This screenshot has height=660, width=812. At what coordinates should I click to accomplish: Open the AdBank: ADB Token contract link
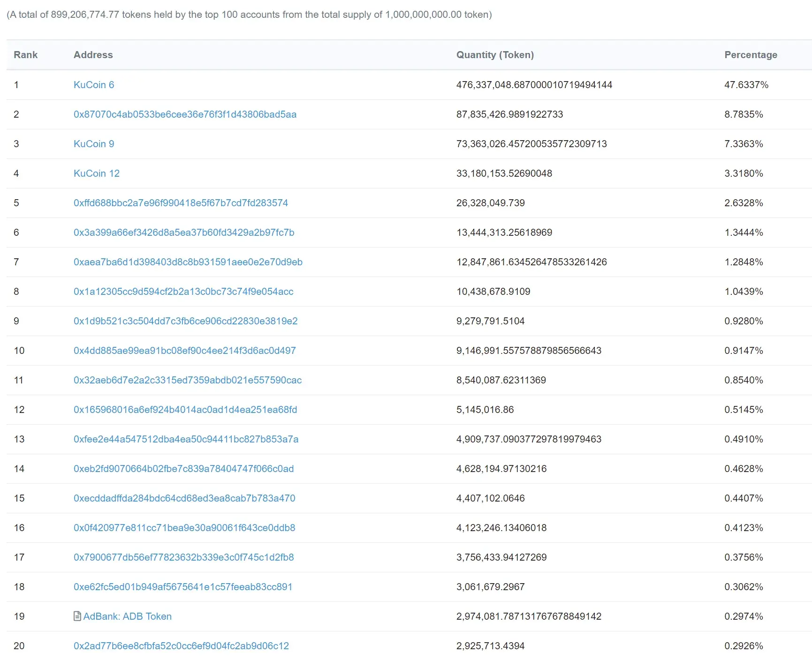[127, 616]
